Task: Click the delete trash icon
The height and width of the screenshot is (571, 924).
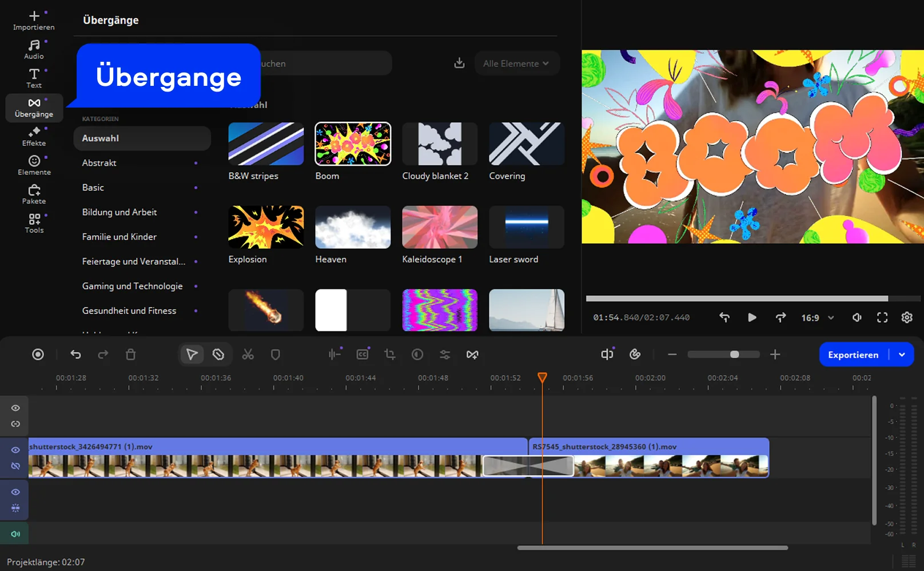Action: pyautogui.click(x=130, y=355)
